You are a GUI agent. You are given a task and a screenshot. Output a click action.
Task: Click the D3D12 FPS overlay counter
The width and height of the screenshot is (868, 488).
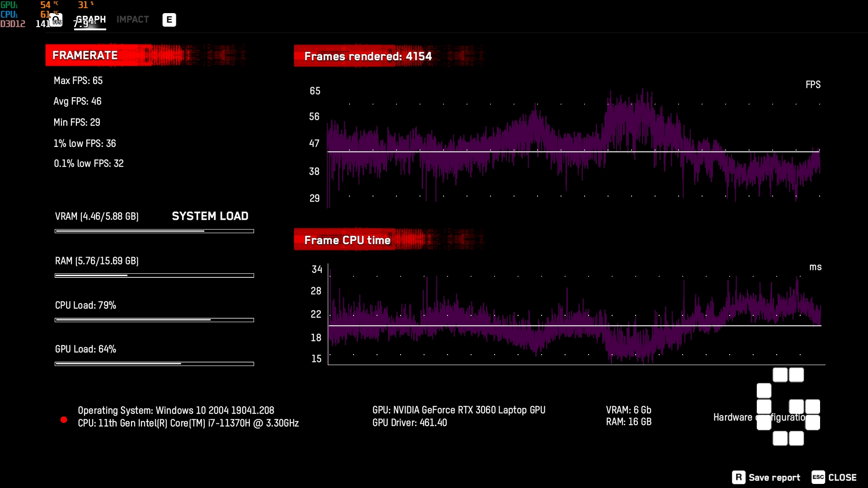pos(42,24)
